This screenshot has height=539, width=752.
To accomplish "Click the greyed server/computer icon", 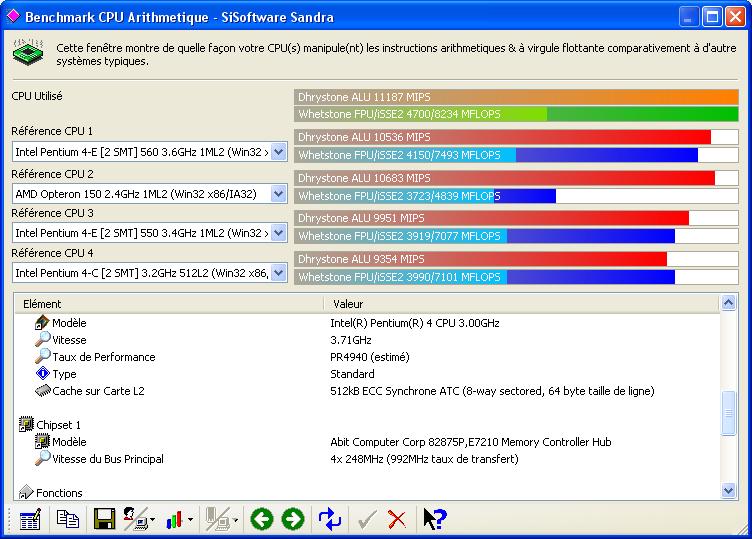I will (218, 519).
